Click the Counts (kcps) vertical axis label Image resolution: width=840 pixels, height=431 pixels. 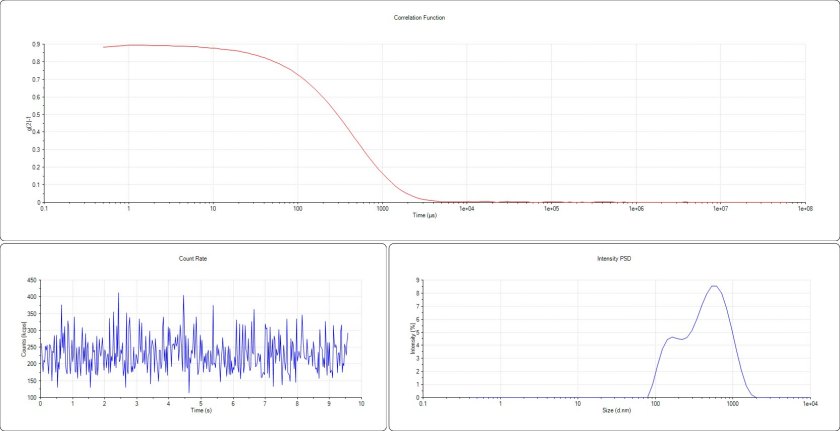(x=24, y=339)
